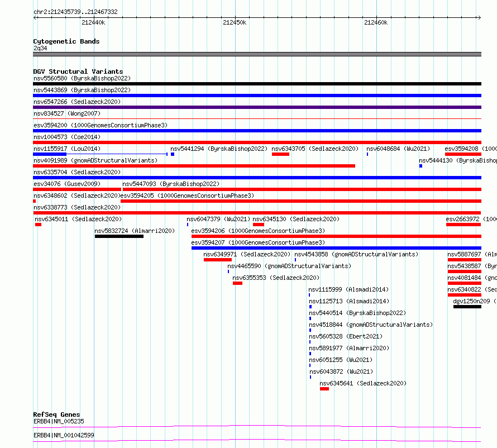Open nsv4518844 (gnomADStructuralVariants) label
497x448 pixels.
(x=371, y=325)
